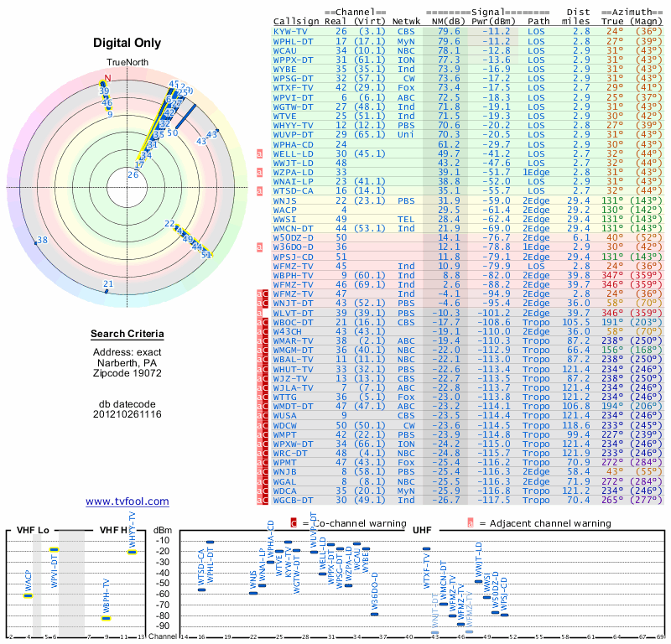Click the W43CH callsign
Screen dimensions: 671x644
click(288, 331)
